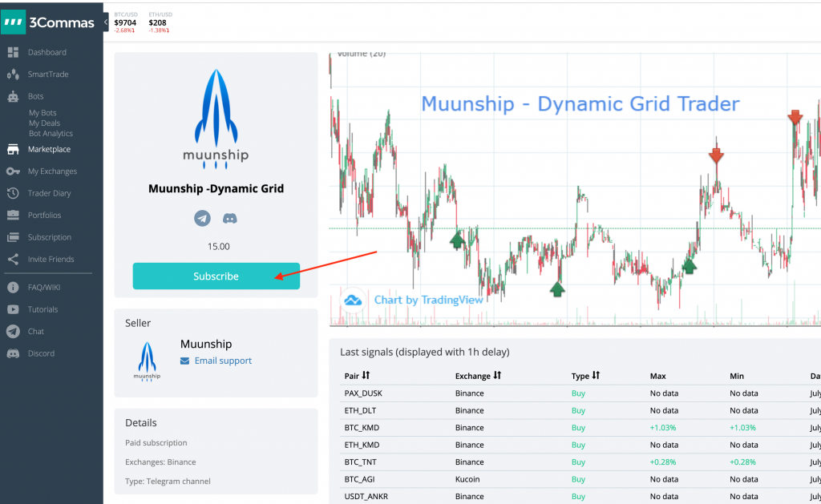Sort signals by the Type column arrows

pos(596,375)
